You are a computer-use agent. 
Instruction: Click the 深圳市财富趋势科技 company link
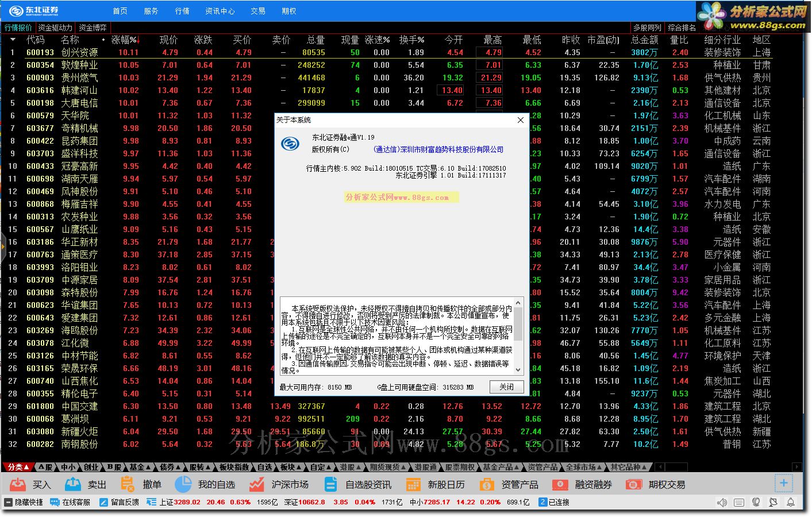tap(438, 149)
